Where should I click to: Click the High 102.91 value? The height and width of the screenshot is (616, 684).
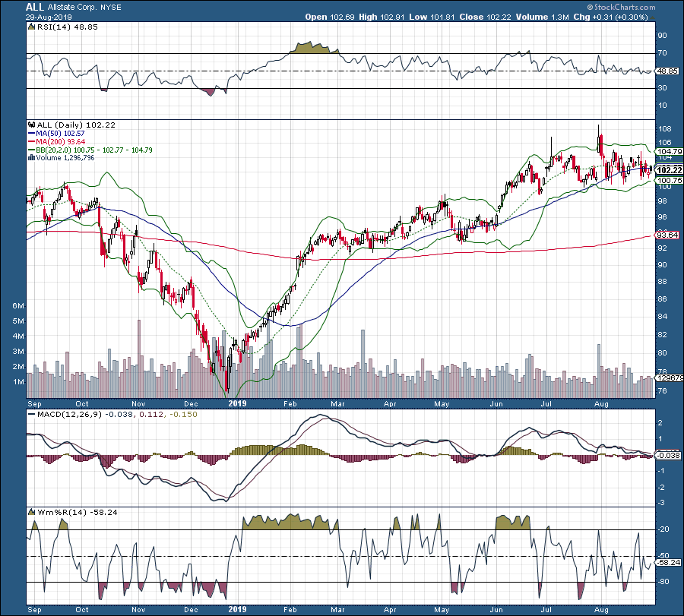tap(382, 17)
